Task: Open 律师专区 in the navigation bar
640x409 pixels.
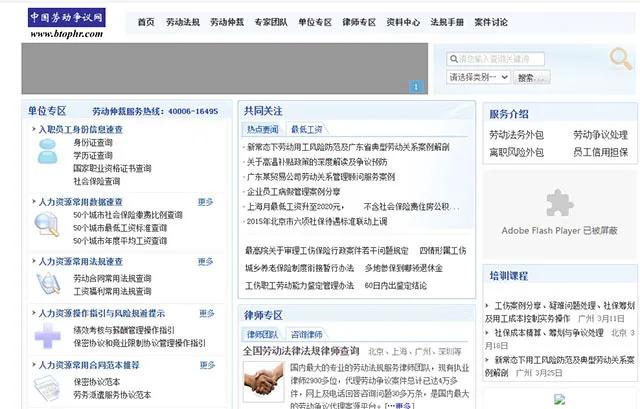Action: coord(359,22)
